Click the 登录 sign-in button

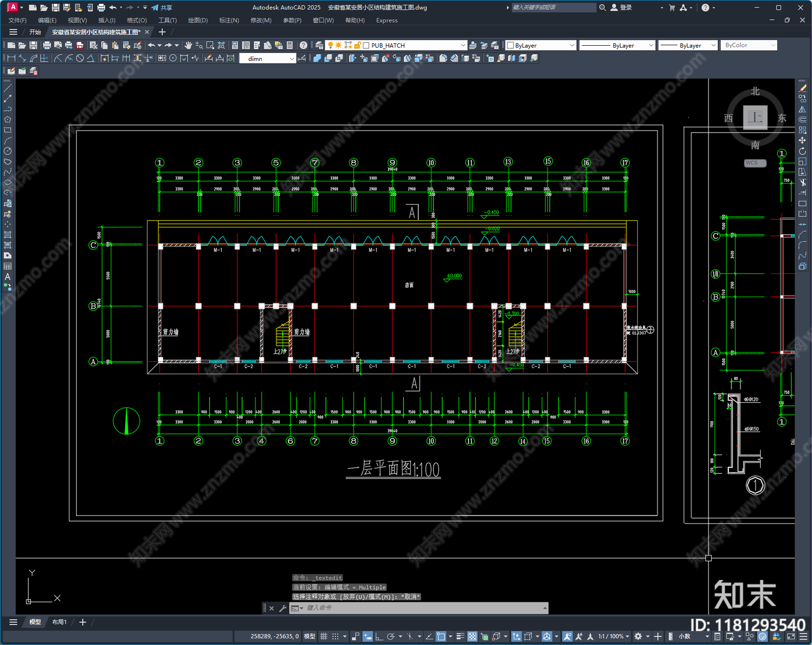click(622, 8)
